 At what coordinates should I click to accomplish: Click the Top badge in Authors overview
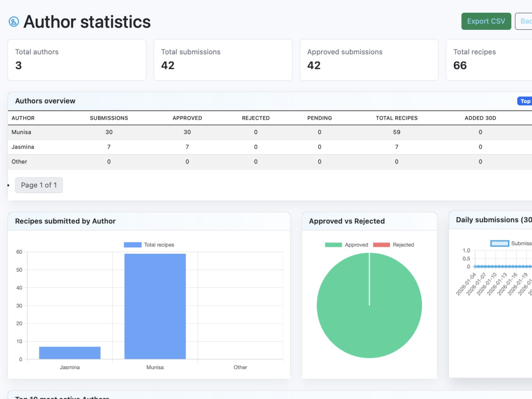(525, 101)
